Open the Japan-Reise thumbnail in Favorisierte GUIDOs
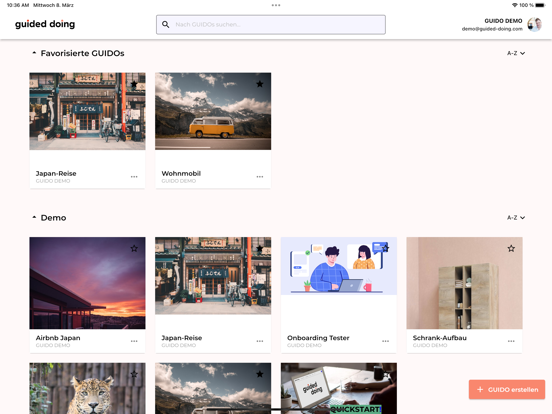This screenshot has width=552, height=414. pos(87,111)
